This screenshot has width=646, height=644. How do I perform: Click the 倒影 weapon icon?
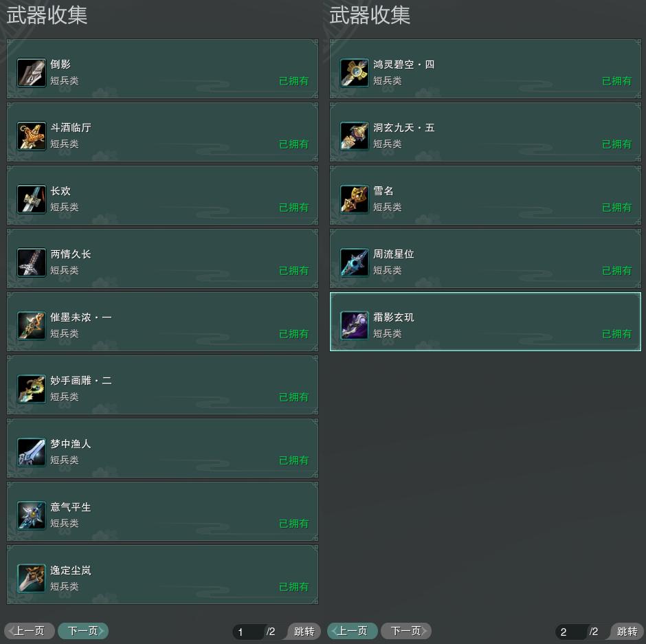pos(32,73)
